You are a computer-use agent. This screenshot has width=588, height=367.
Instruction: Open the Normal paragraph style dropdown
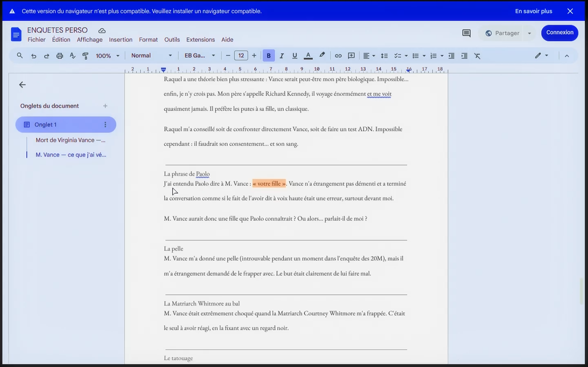[151, 56]
